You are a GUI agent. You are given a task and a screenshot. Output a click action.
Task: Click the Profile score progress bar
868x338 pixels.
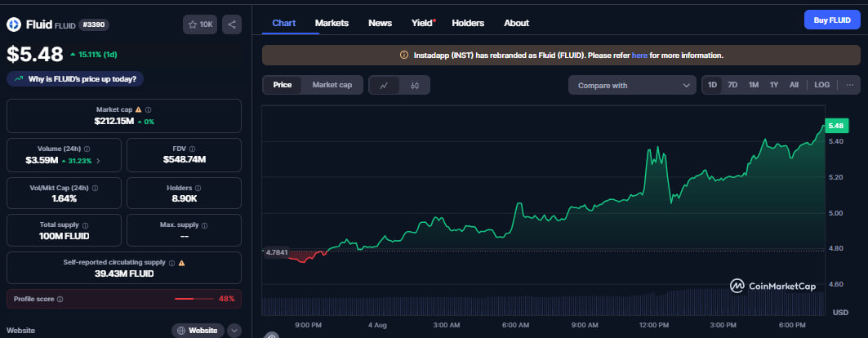(194, 299)
